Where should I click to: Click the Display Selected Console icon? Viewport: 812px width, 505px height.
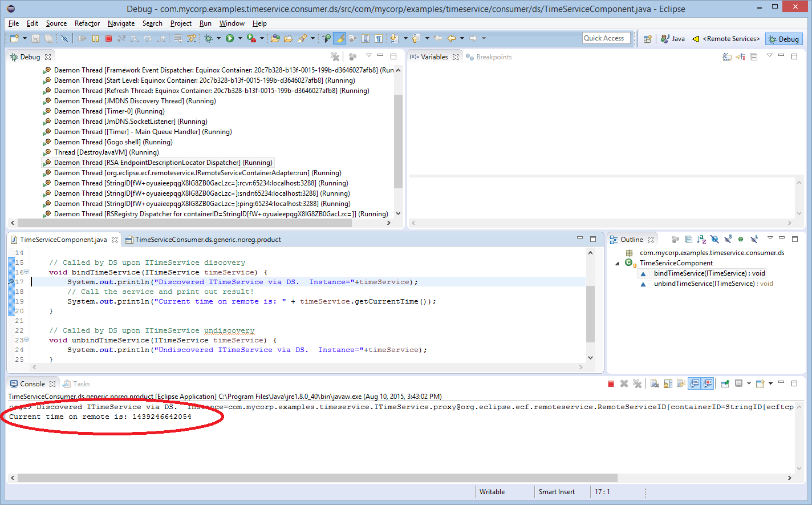(739, 383)
